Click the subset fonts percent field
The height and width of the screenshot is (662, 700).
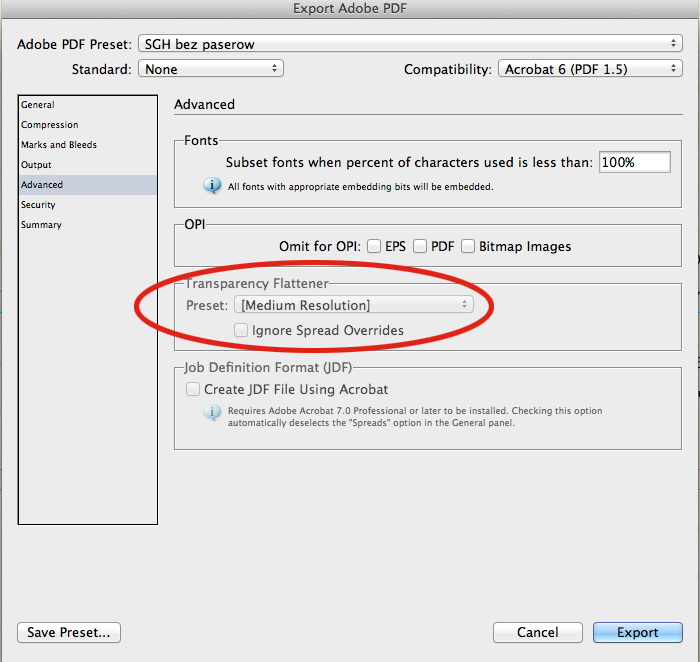click(x=634, y=162)
